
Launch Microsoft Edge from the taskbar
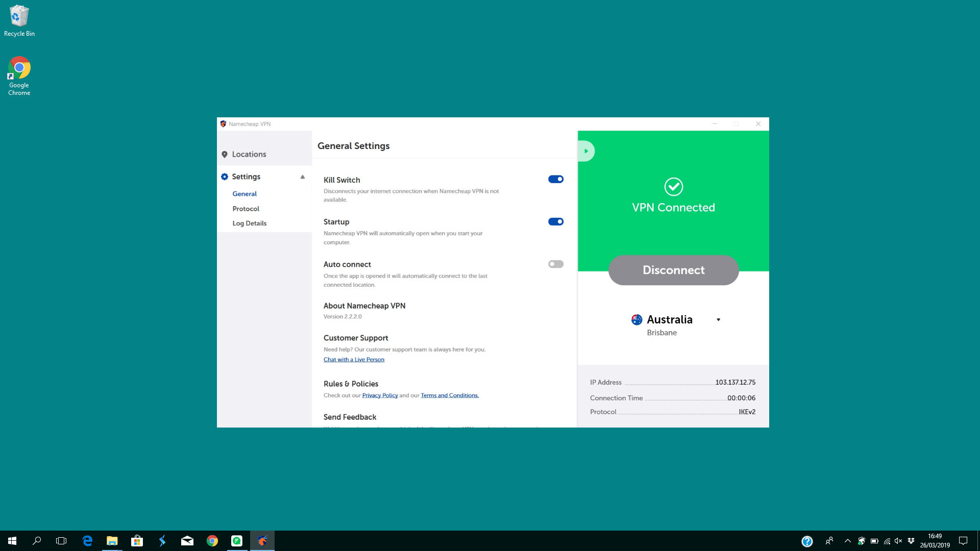(x=87, y=541)
